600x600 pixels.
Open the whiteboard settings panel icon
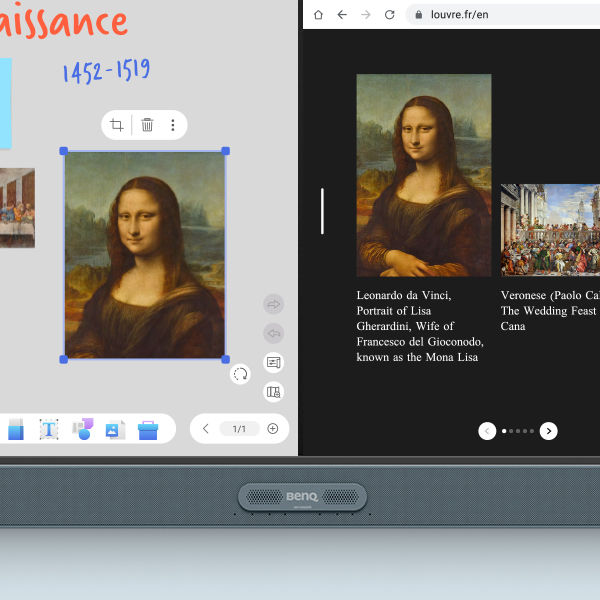274,362
